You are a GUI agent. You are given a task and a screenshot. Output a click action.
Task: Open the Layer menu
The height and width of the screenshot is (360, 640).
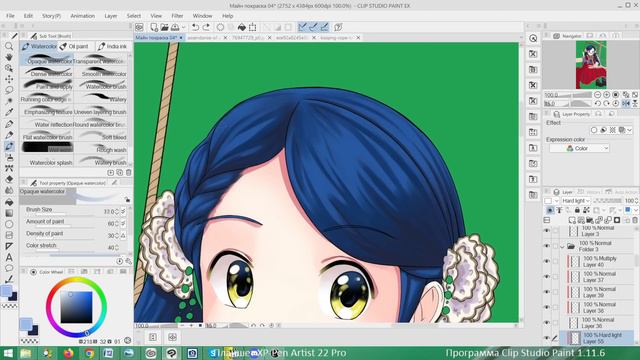tap(111, 16)
